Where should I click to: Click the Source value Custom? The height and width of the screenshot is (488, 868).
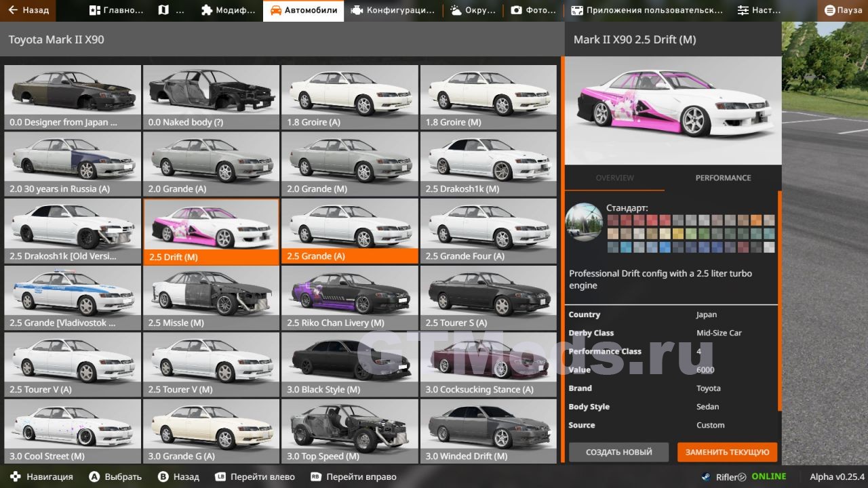[710, 425]
